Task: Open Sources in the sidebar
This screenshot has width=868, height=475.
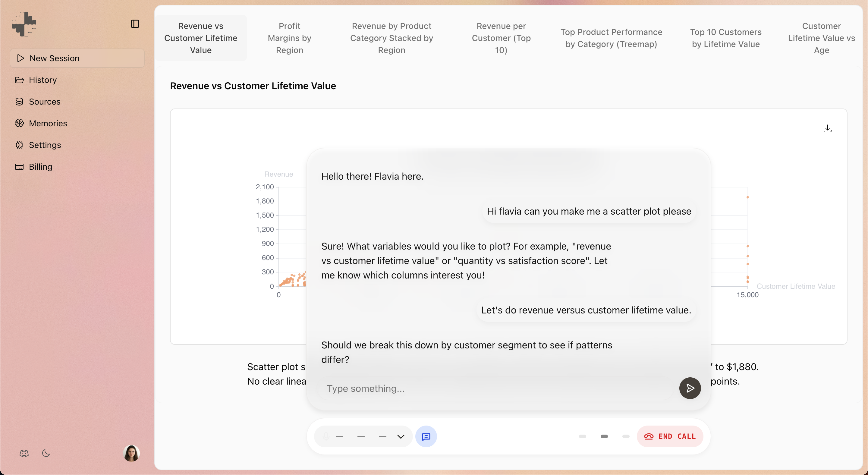Action: 45,102
